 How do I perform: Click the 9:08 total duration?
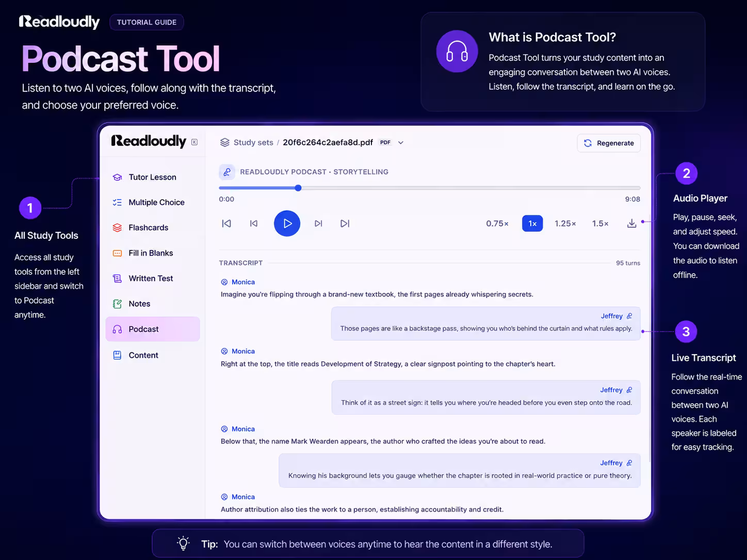pos(632,199)
